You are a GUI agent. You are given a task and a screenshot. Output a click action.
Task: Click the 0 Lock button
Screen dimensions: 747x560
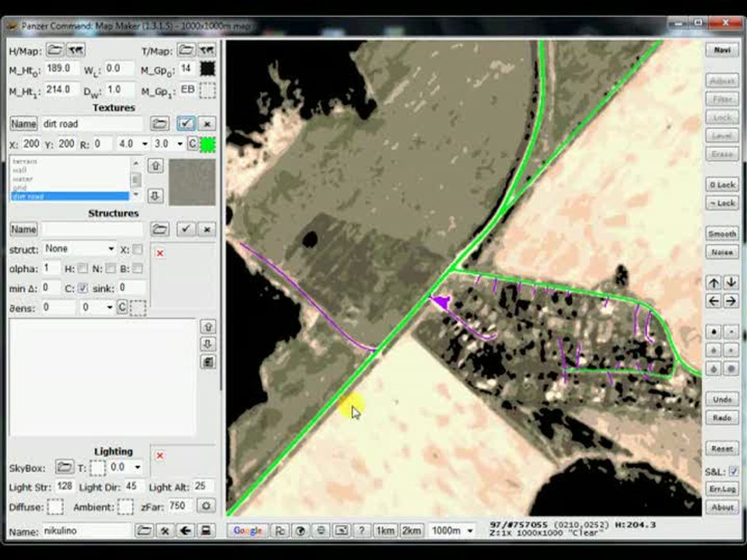722,185
